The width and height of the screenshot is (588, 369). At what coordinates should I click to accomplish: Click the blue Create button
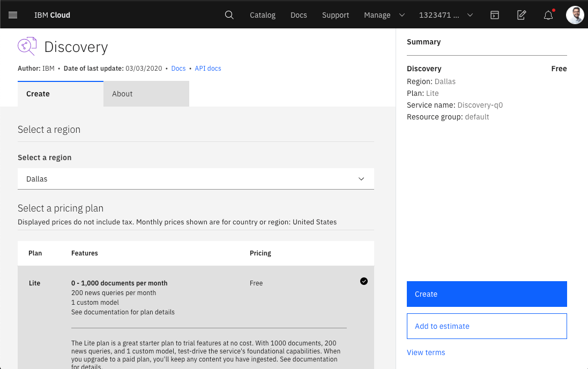487,294
